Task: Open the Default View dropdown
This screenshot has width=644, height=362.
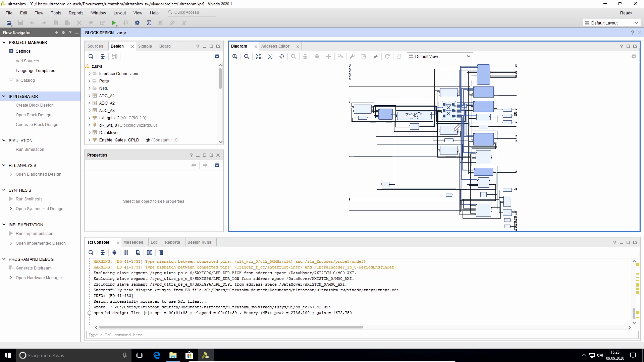Action: click(440, 56)
